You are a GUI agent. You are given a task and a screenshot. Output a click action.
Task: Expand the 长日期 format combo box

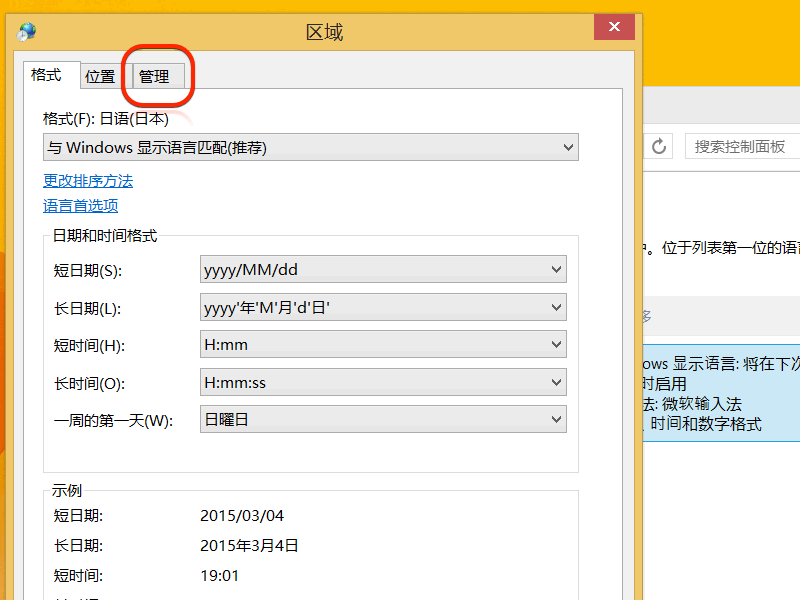[x=383, y=308]
